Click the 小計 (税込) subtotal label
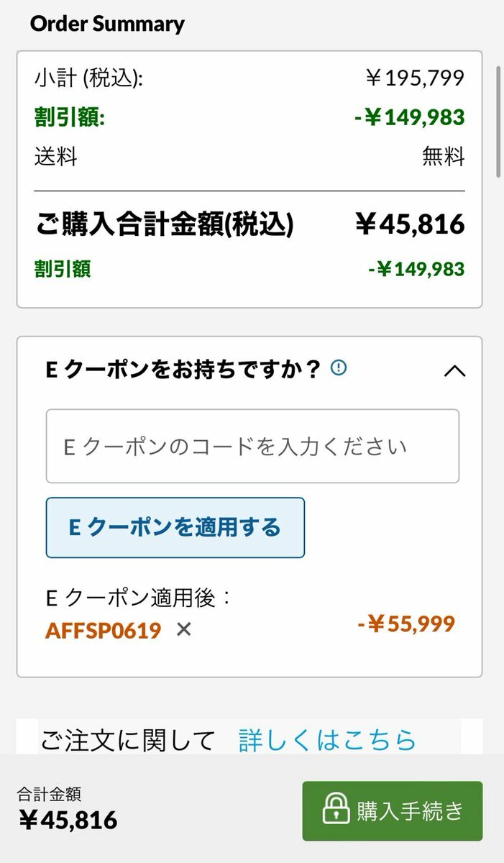Viewport: 504px width, 863px height. click(x=88, y=78)
